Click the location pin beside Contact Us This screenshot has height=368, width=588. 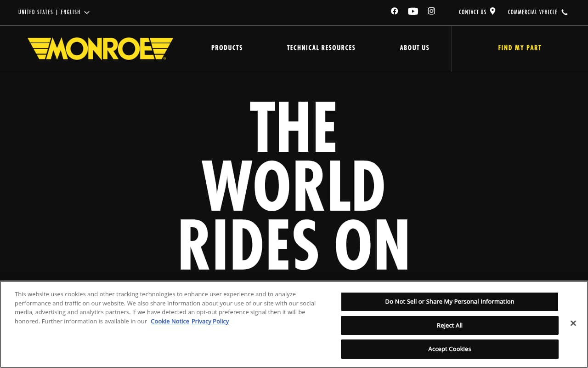tap(492, 11)
